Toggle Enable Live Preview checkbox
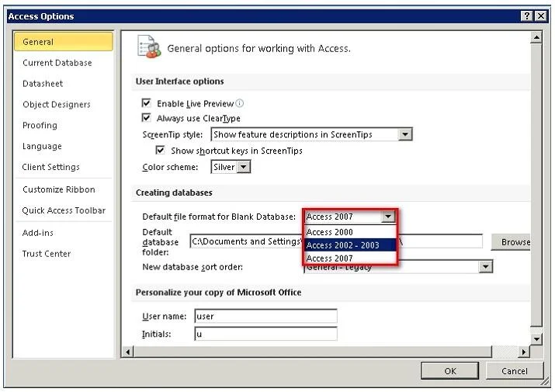Image resolution: width=555 pixels, height=392 pixels. [x=146, y=103]
